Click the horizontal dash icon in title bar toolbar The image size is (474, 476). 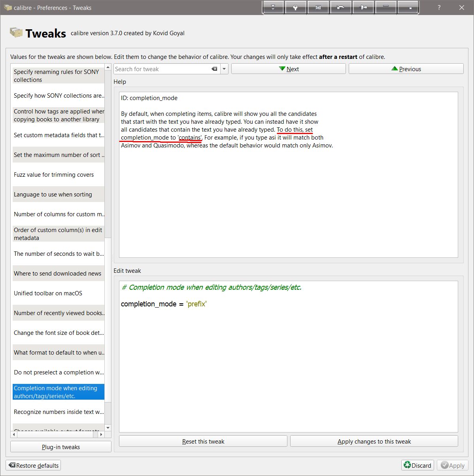point(385,8)
